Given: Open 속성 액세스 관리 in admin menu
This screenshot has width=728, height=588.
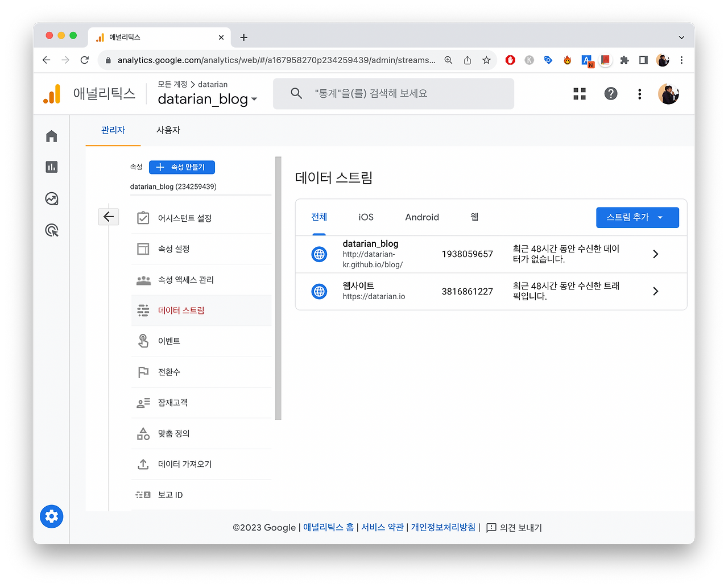Looking at the screenshot, I should [x=201, y=280].
